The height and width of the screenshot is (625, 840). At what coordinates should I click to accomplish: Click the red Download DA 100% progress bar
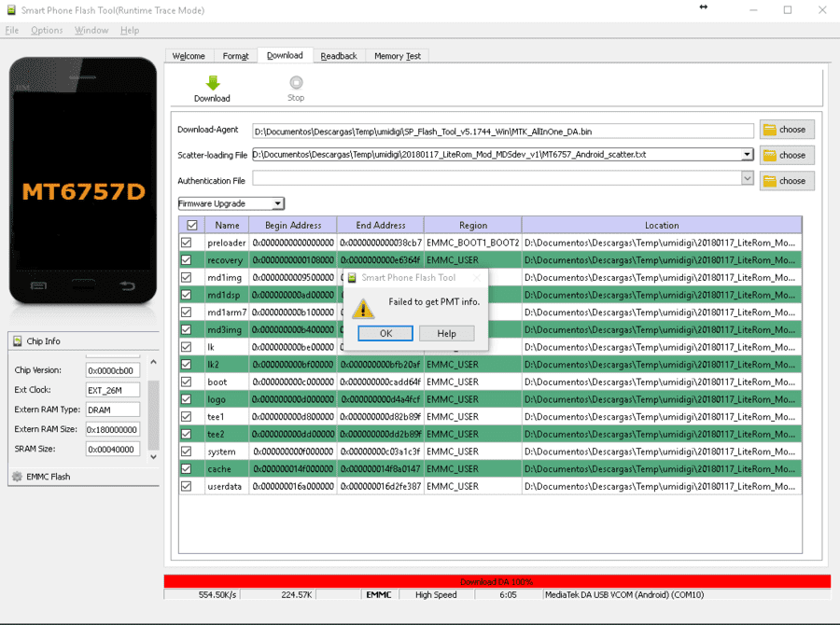pos(497,581)
